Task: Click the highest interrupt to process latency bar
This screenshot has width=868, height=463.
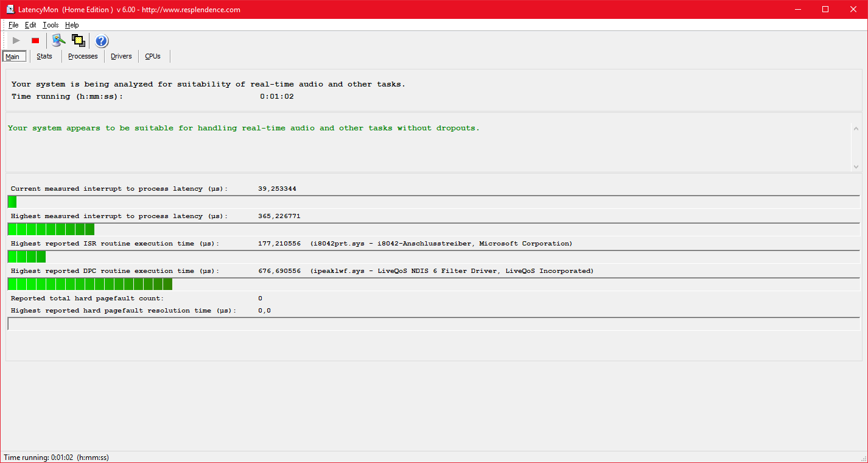Action: (x=434, y=229)
